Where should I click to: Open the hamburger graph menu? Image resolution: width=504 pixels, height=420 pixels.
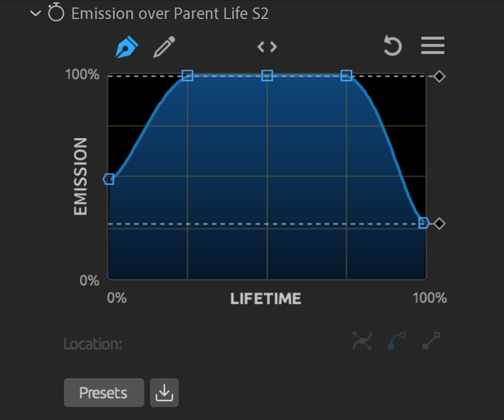(433, 45)
